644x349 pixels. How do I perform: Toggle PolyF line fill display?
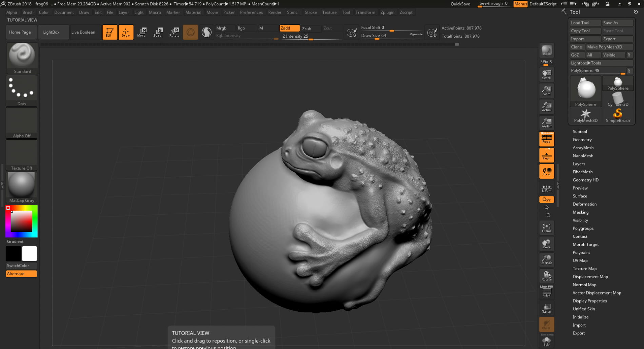[x=546, y=292]
